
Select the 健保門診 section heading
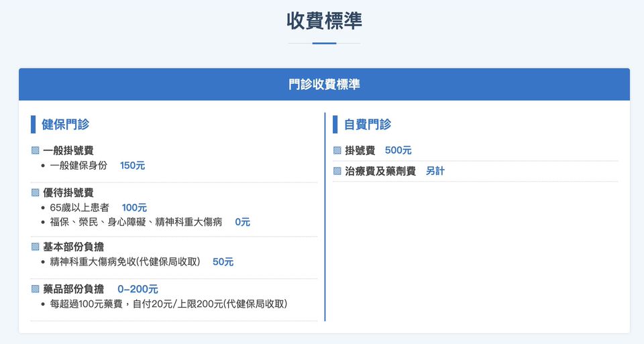(65, 124)
